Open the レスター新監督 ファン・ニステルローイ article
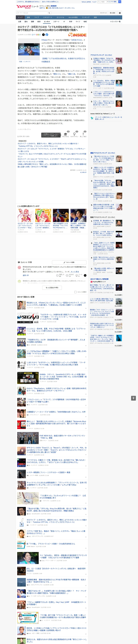The image size is (138, 644). pos(49,472)
